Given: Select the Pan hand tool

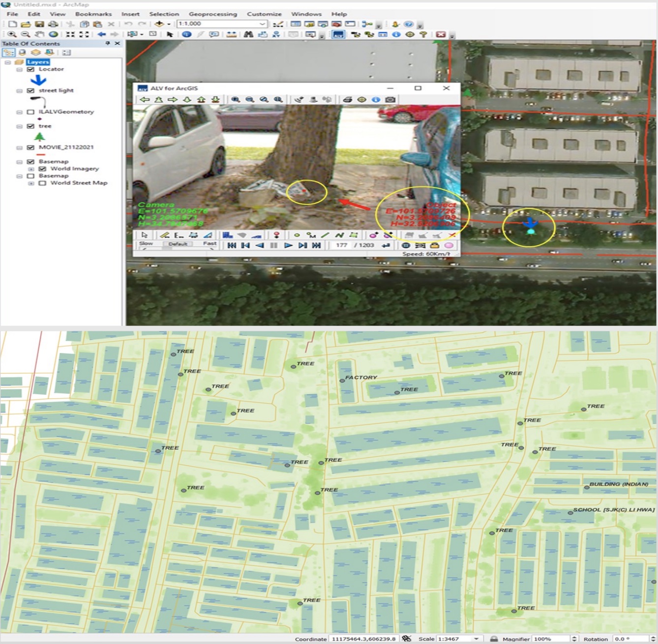Looking at the screenshot, I should 40,34.
